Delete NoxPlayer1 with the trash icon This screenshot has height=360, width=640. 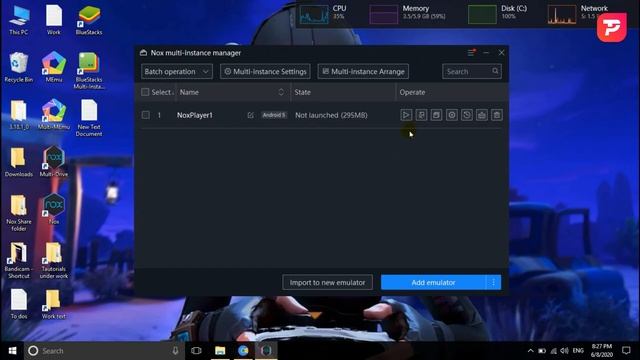point(497,115)
